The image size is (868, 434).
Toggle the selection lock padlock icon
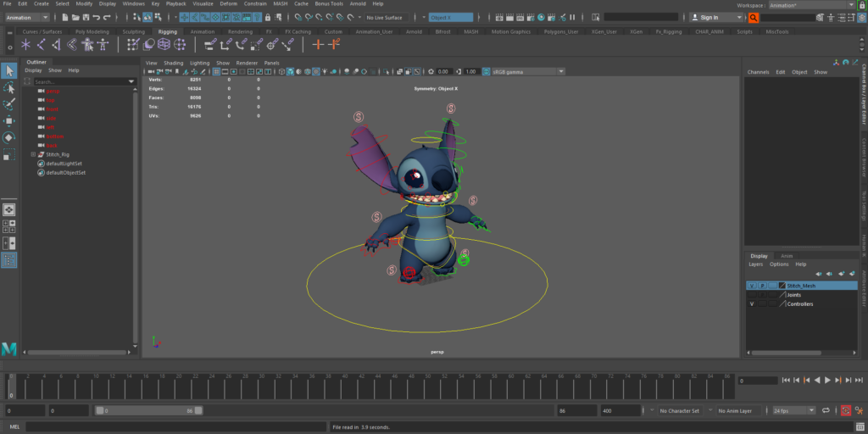point(268,18)
